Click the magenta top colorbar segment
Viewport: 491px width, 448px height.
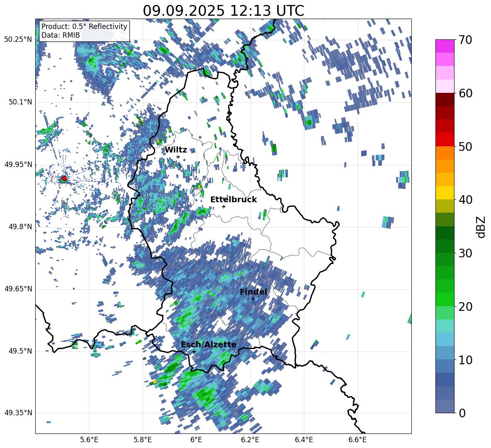(445, 46)
